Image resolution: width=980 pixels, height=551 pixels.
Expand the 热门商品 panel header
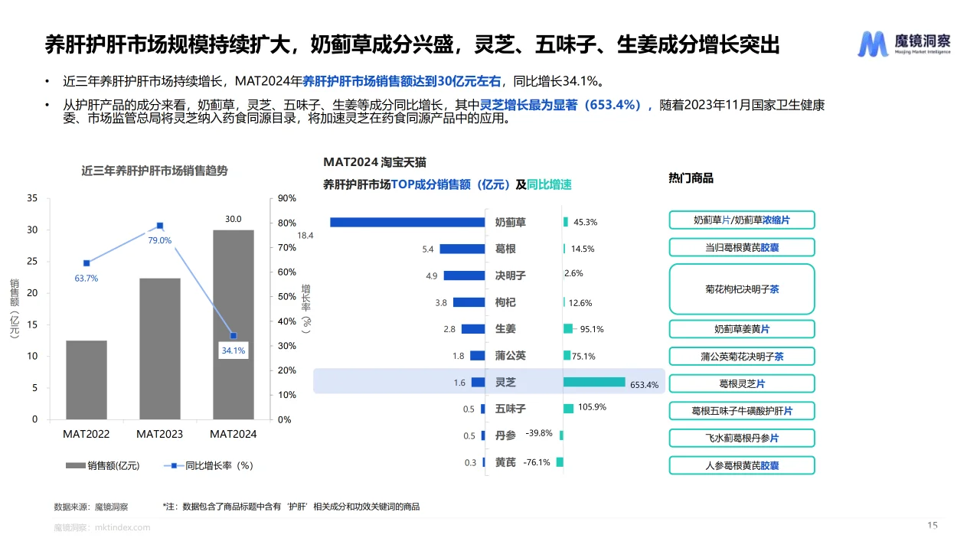tap(691, 178)
